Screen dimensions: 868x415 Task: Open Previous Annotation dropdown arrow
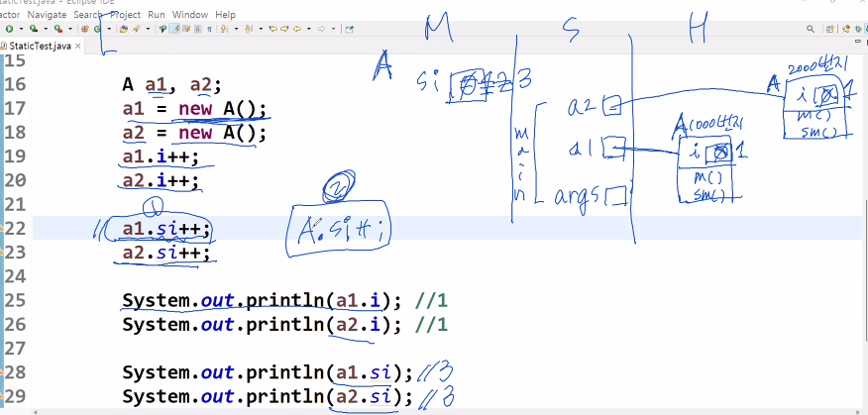coord(261,29)
